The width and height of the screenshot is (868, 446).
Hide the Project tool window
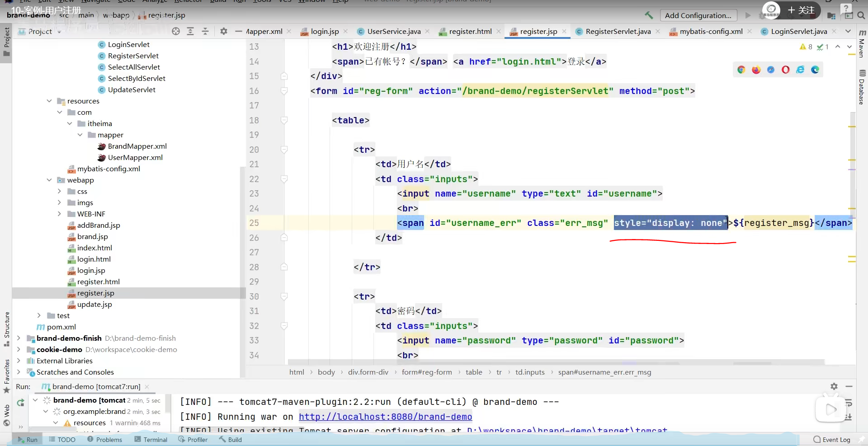click(239, 31)
